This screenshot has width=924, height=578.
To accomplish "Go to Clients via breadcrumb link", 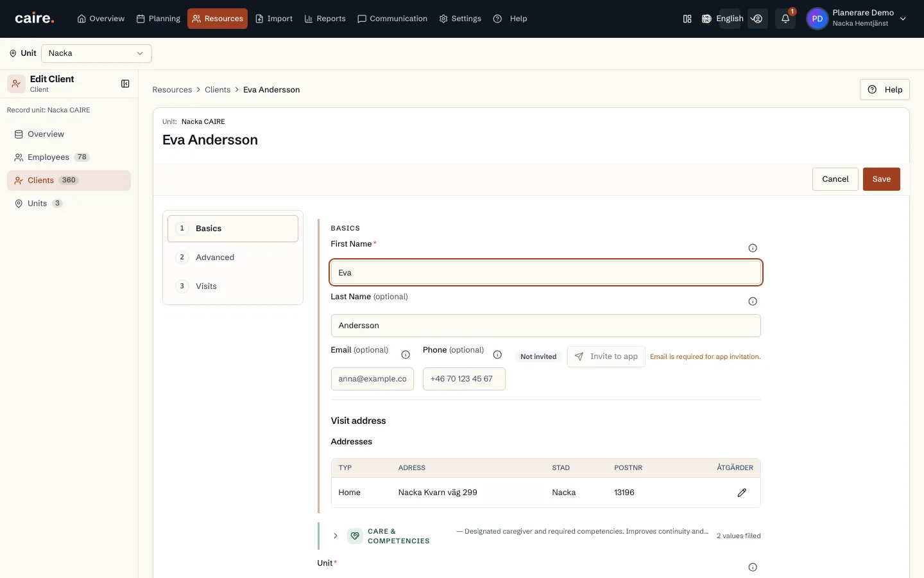I will pos(218,90).
